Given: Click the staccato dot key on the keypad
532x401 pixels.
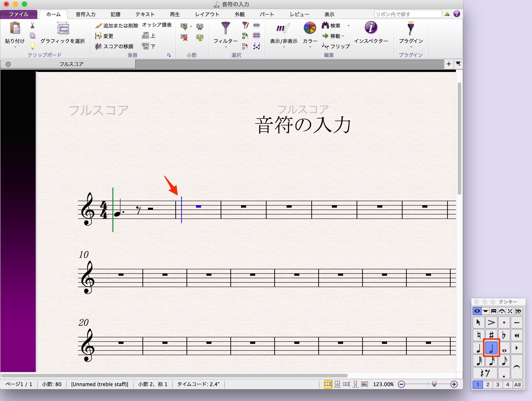Looking at the screenshot, I should 504,322.
